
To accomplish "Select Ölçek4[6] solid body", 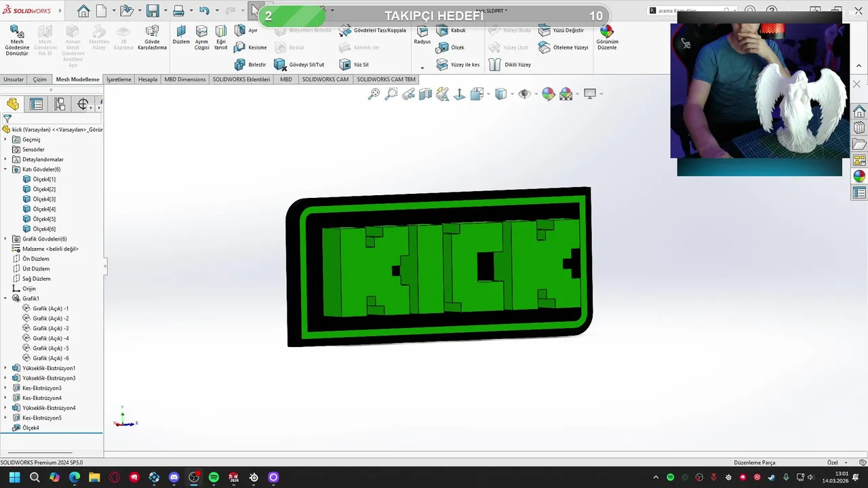I will tap(39, 229).
